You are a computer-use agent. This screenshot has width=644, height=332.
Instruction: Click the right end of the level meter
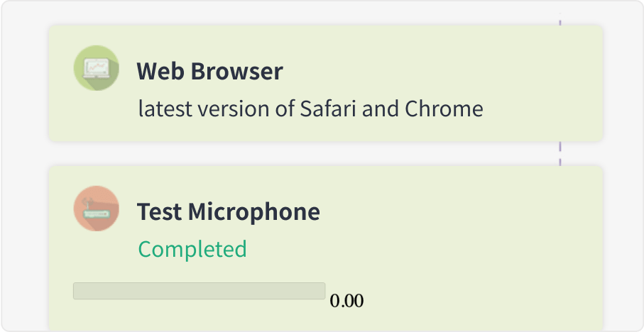tap(323, 291)
